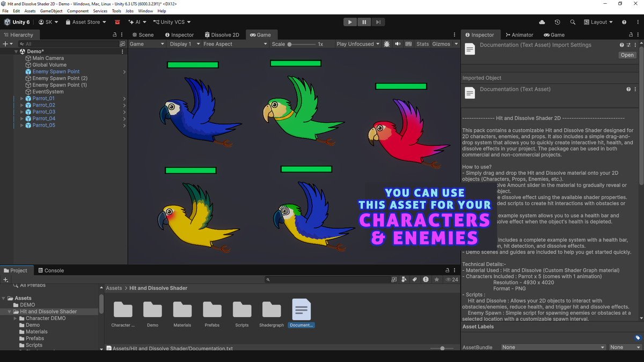Screen dimensions: 644x362
Task: Open the Unity VCS dropdown
Action: (172, 22)
